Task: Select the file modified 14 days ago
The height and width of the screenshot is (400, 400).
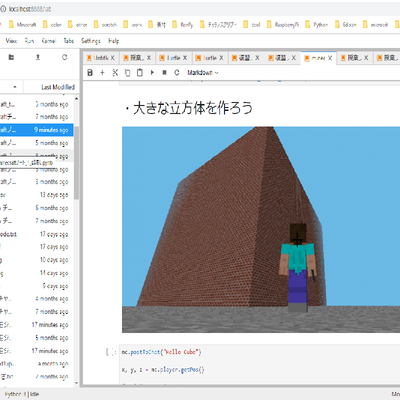Action: coord(37,273)
